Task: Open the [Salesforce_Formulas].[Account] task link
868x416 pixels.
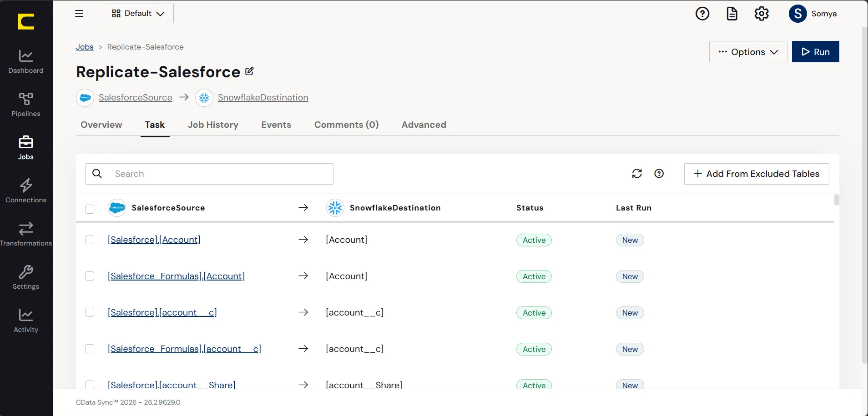Action: (177, 276)
